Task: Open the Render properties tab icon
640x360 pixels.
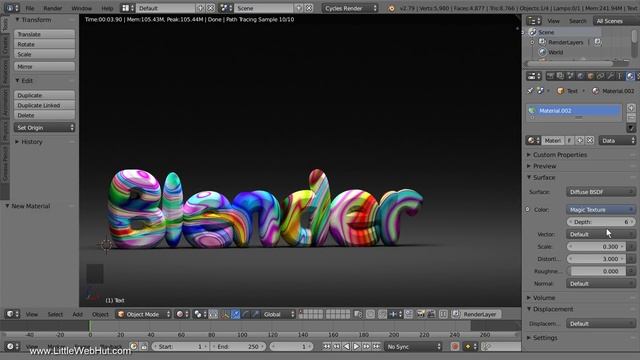Action: tap(551, 76)
